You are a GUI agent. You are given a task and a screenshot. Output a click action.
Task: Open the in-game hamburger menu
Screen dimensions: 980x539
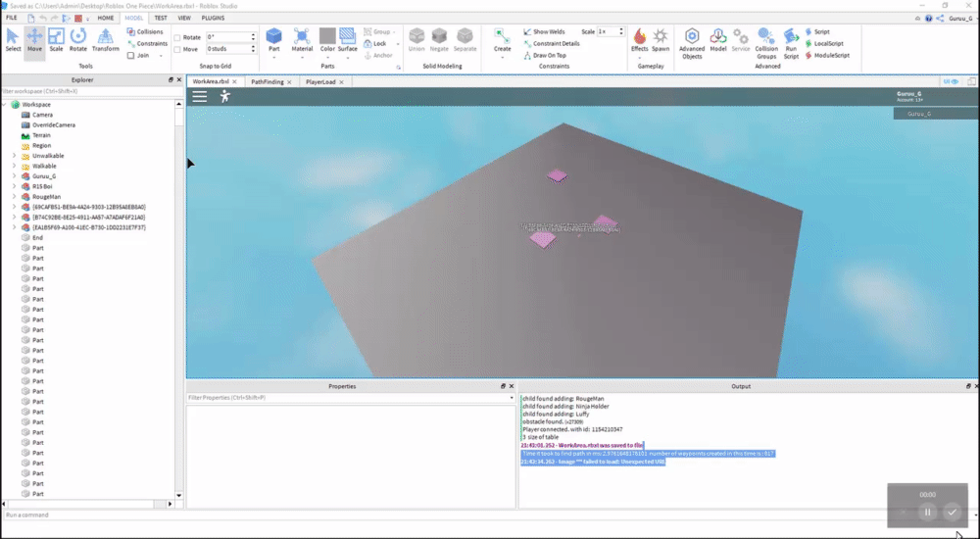tap(199, 96)
